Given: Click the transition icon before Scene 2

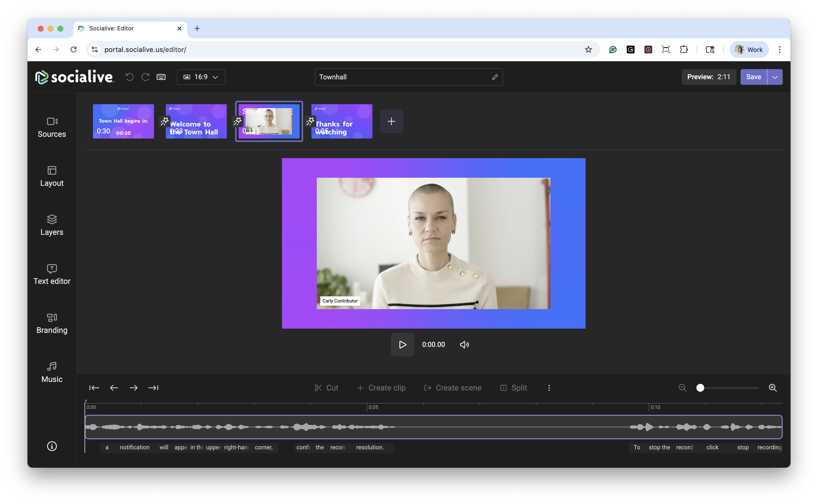Looking at the screenshot, I should 237,121.
